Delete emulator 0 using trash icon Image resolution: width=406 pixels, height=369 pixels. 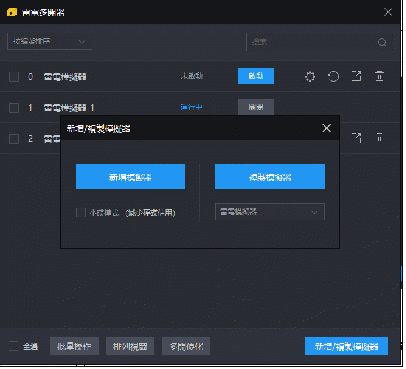(x=379, y=76)
